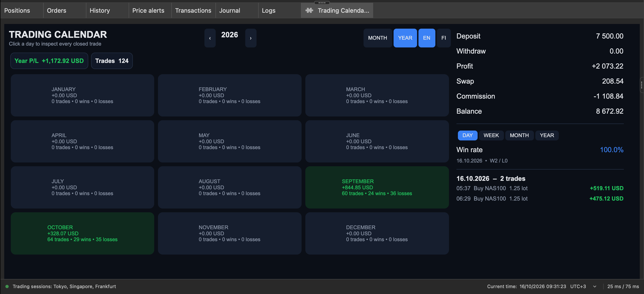Click the panel drag handle at top
The image size is (644, 294).
pyautogui.click(x=322, y=3)
